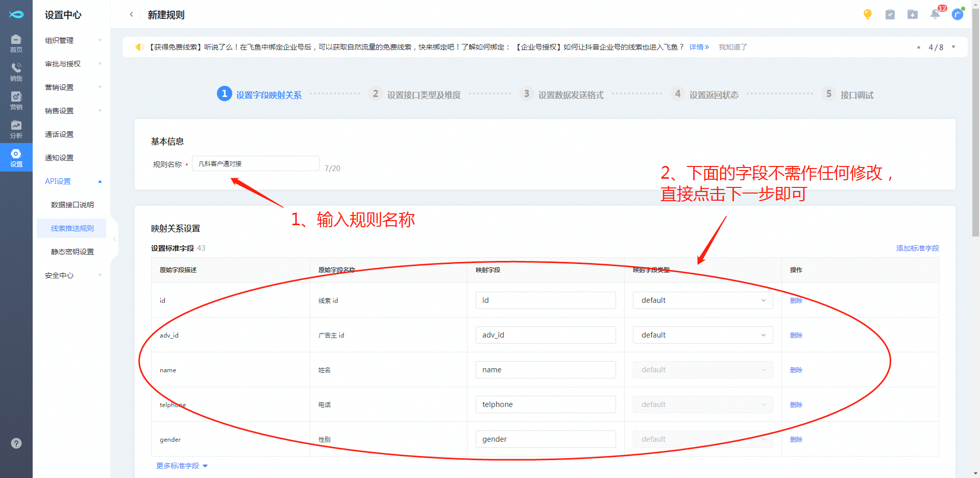Click mapping field input adv_id
The height and width of the screenshot is (478, 980).
pos(546,335)
